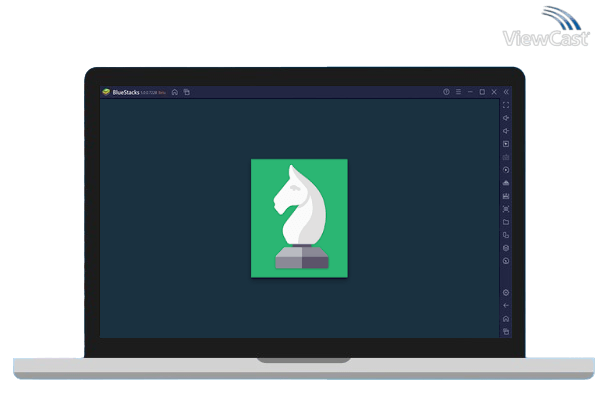Click the round icon below the hexagon
This screenshot has width=602, height=414.
[506, 261]
